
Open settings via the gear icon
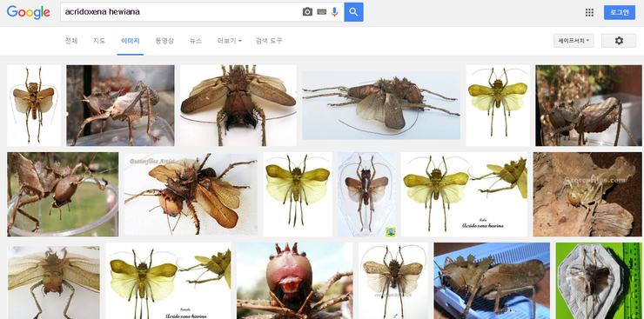(619, 41)
